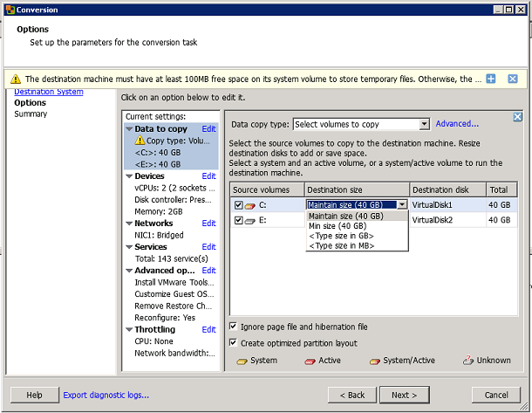Choose <Type size in MB> option

click(357, 245)
